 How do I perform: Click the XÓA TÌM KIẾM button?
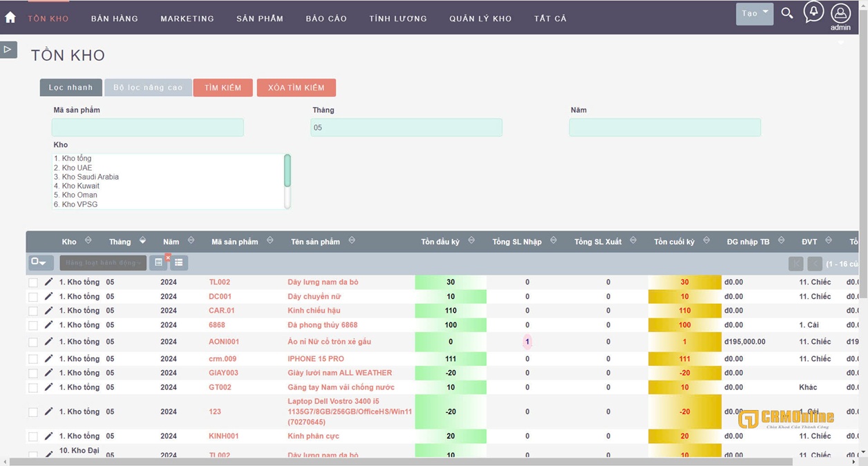[296, 88]
